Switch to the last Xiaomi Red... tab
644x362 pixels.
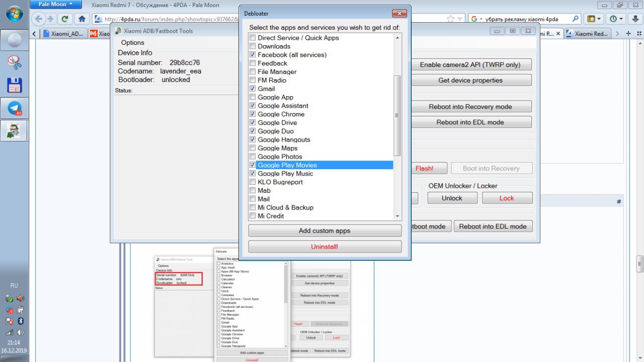coord(588,34)
